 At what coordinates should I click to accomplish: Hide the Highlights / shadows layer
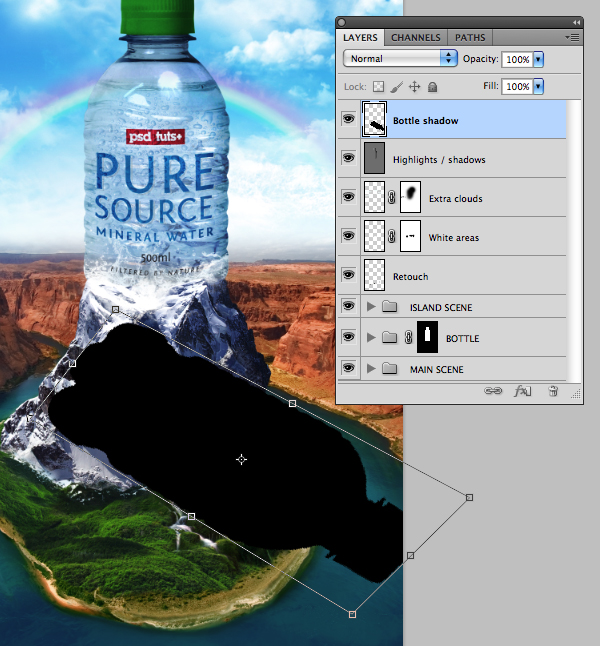click(348, 158)
